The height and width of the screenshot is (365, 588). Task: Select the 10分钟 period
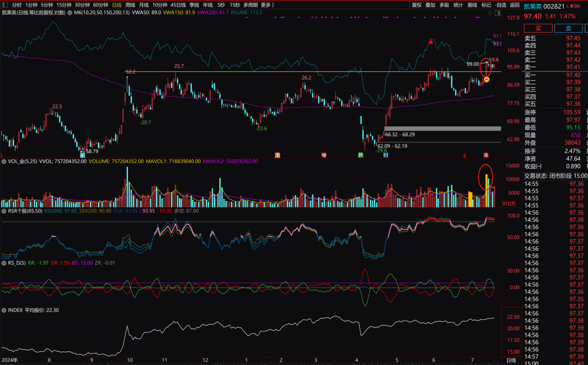pyautogui.click(x=160, y=5)
